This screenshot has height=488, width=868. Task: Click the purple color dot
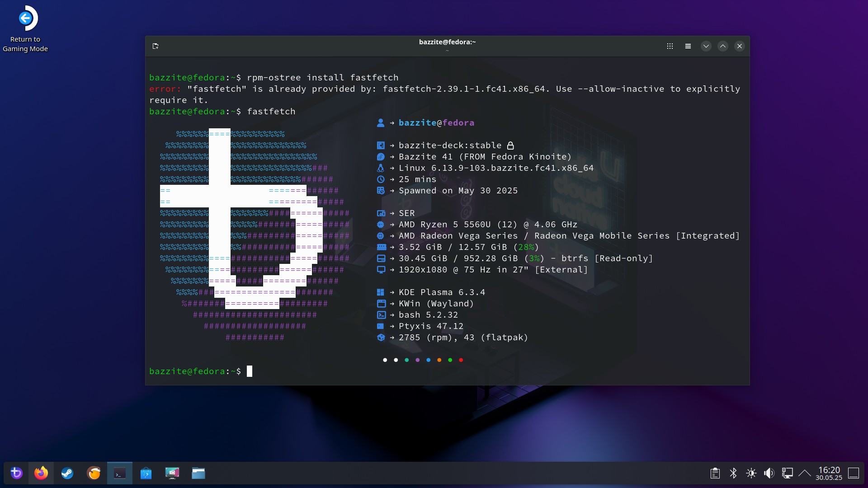click(418, 360)
